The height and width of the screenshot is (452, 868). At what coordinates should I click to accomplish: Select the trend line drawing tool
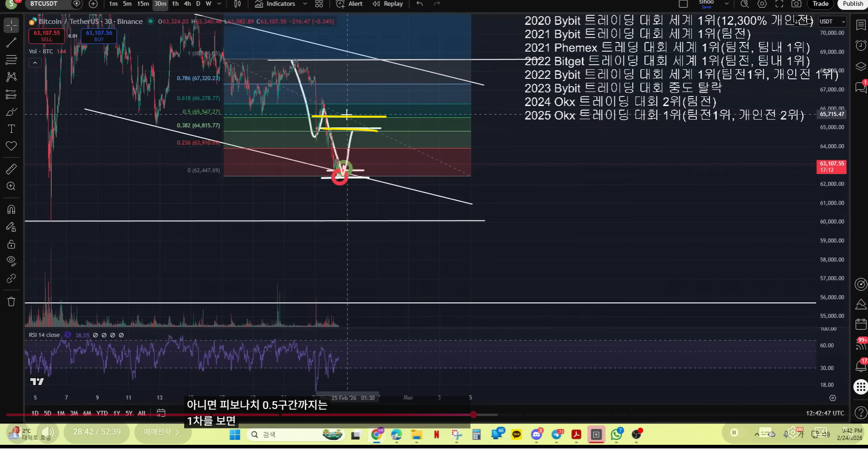click(x=11, y=43)
